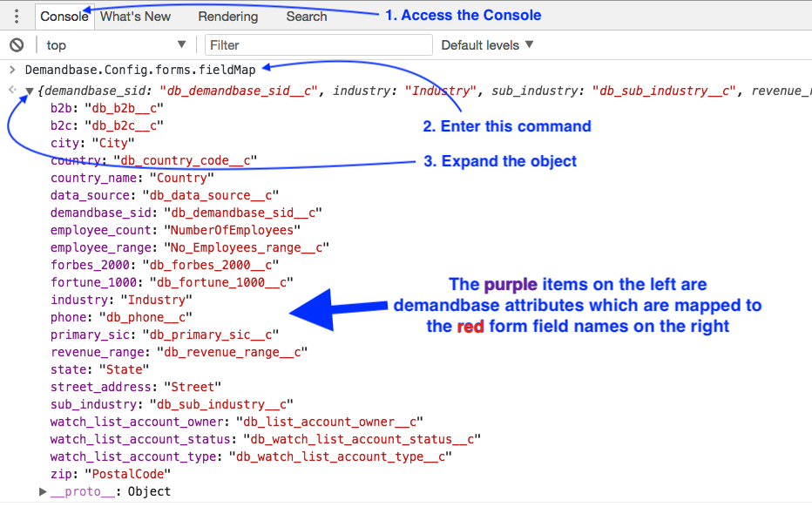Switch to the What's New tab
The image size is (812, 507).
[x=135, y=17]
